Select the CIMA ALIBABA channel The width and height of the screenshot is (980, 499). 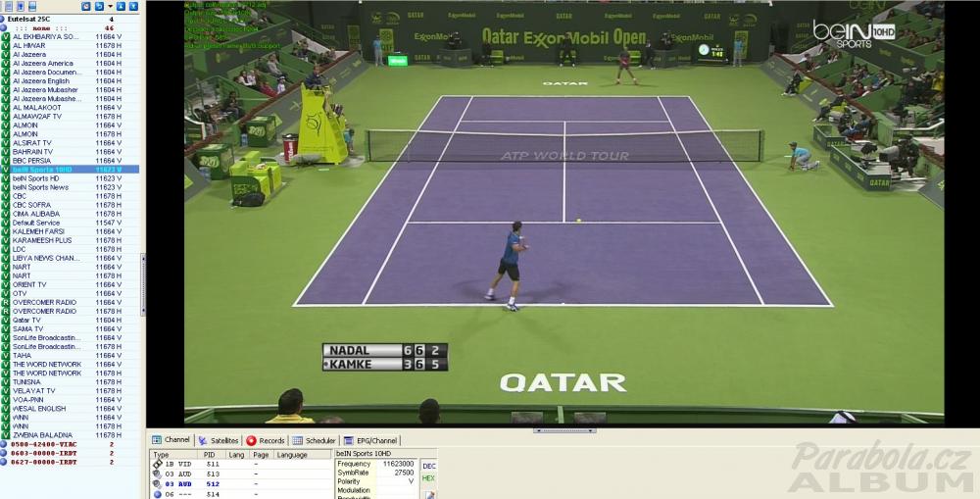pyautogui.click(x=70, y=214)
